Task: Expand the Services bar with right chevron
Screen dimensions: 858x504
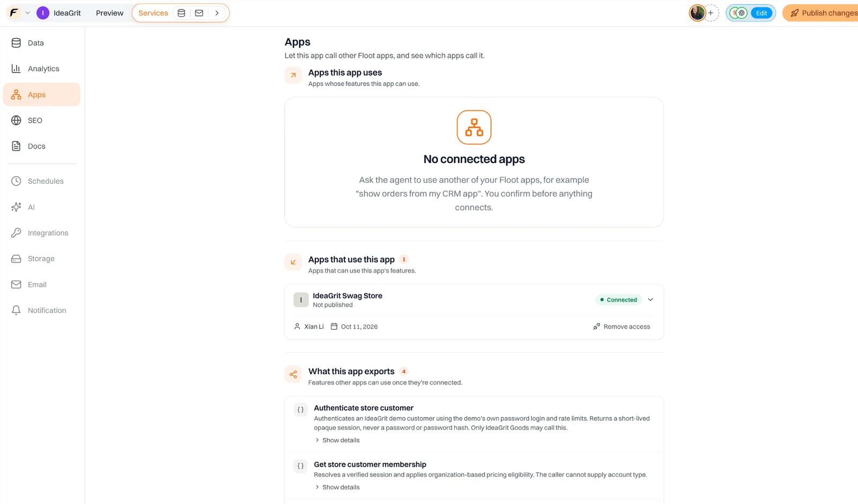Action: [x=217, y=13]
